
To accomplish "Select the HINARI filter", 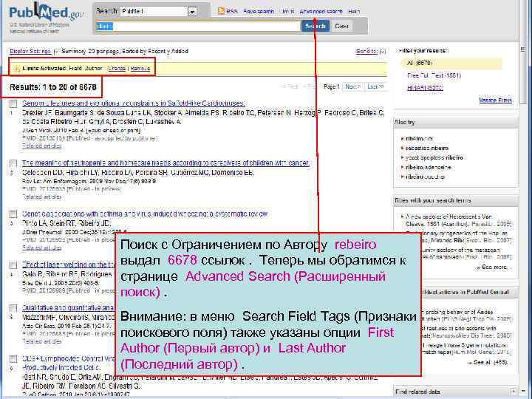I will (x=425, y=88).
